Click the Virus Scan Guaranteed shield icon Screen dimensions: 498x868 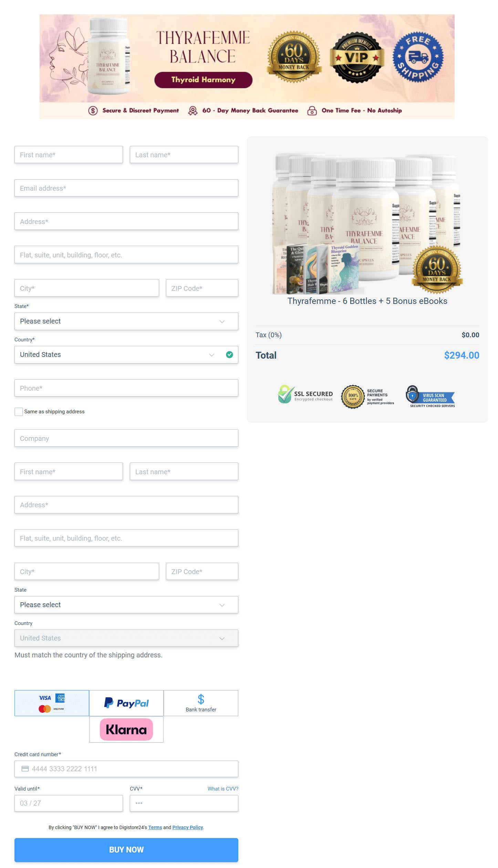point(412,394)
